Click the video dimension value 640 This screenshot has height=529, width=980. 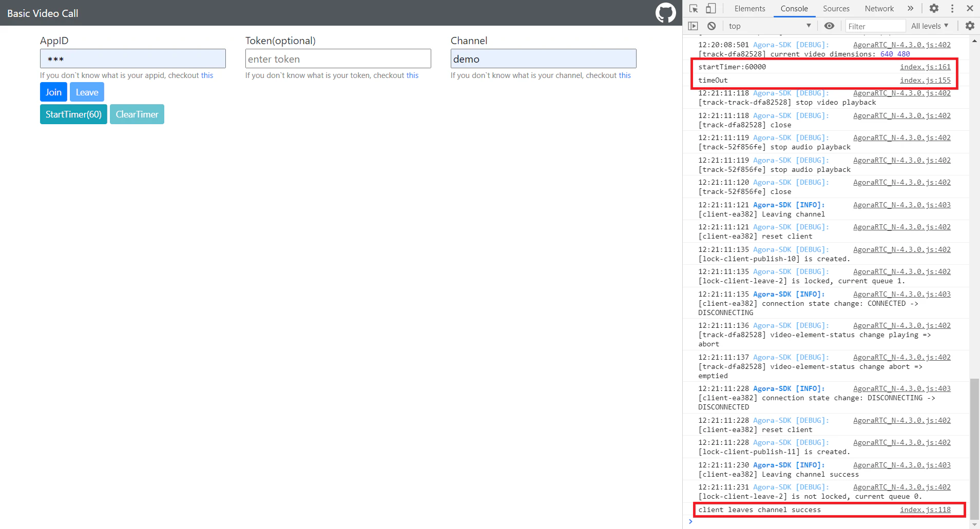pos(887,54)
